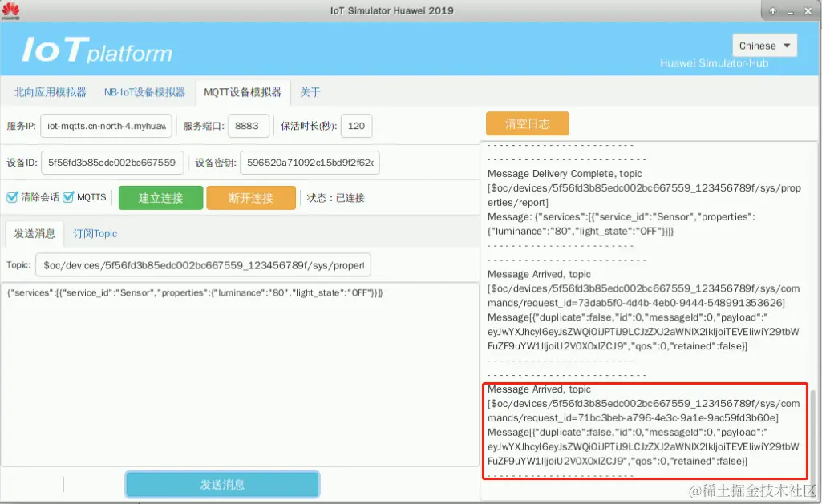Click the green 建立连接 button
The width and height of the screenshot is (822, 504).
pos(160,198)
